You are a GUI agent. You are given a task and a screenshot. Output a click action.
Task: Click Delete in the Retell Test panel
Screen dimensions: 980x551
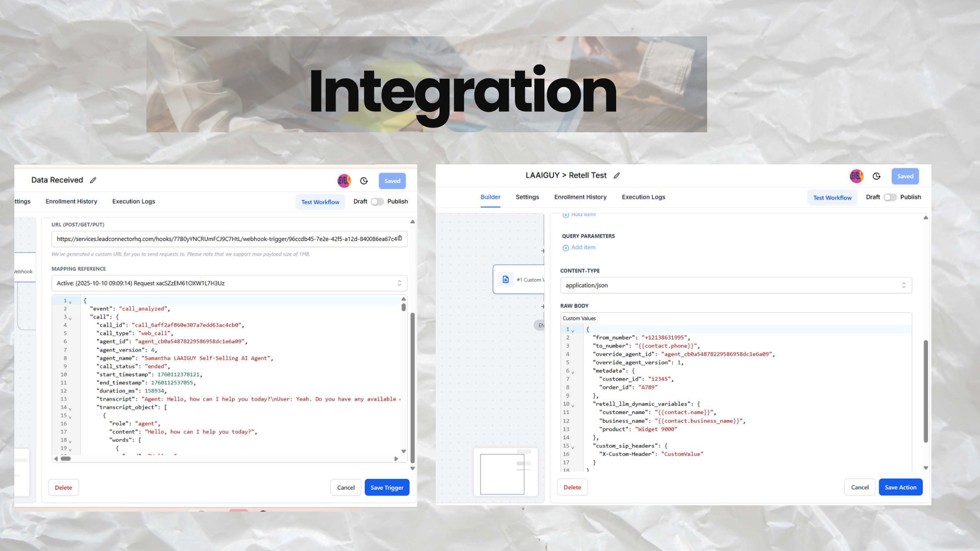(572, 487)
